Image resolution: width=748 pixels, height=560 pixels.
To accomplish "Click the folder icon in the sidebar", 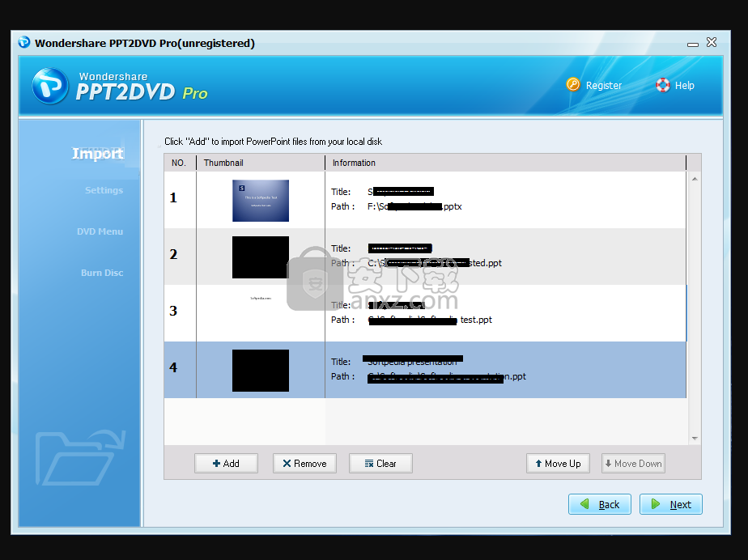I will click(80, 457).
